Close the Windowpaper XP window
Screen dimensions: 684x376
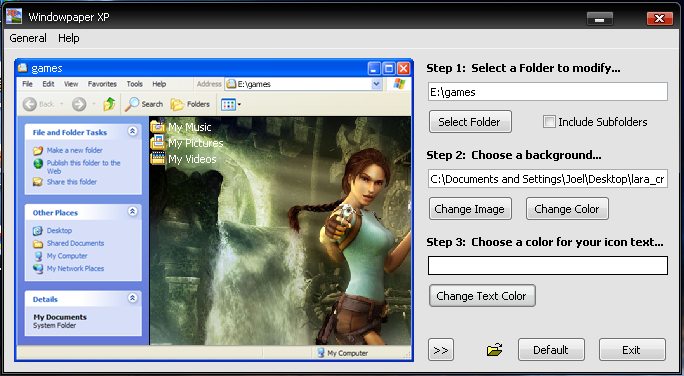(660, 19)
